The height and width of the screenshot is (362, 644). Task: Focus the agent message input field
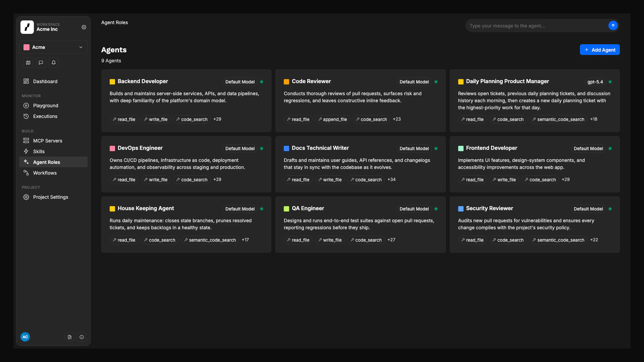pyautogui.click(x=538, y=26)
